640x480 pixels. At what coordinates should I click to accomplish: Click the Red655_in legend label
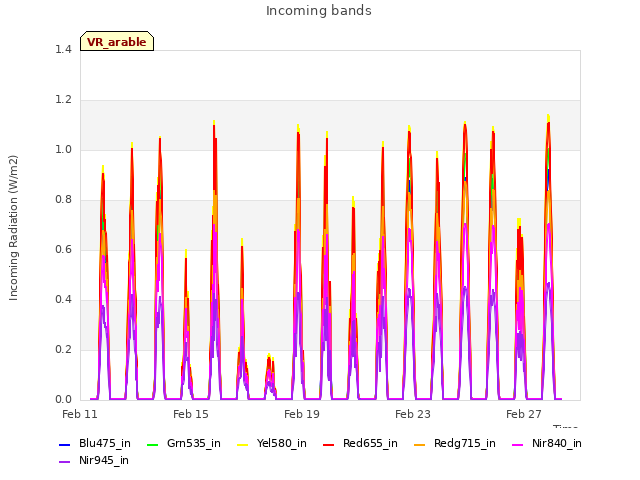[370, 443]
